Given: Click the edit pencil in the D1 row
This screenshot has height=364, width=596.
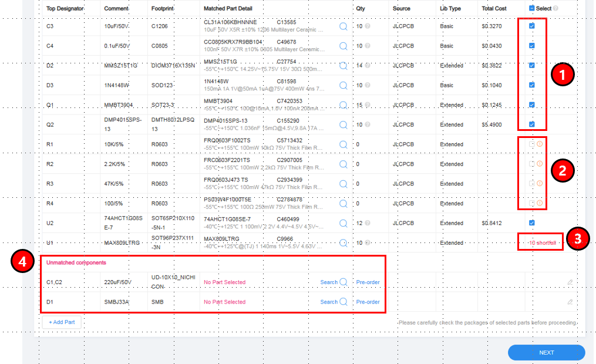Looking at the screenshot, I should tap(570, 302).
